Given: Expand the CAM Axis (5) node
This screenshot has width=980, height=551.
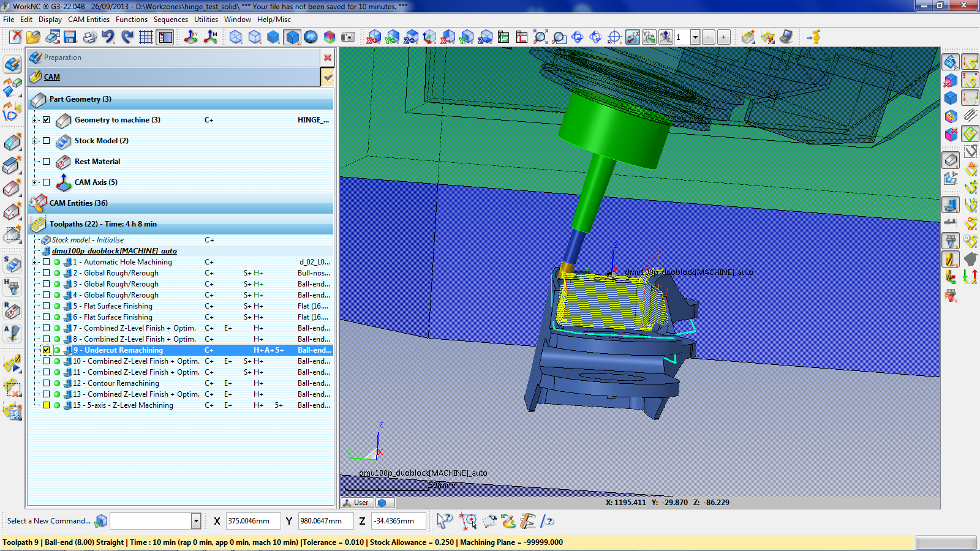Looking at the screenshot, I should coord(35,182).
